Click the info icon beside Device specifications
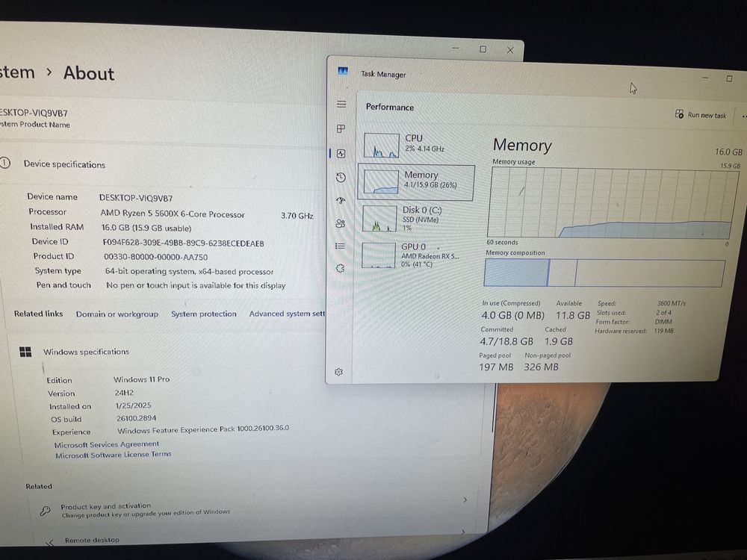The width and height of the screenshot is (747, 560). [x=4, y=164]
